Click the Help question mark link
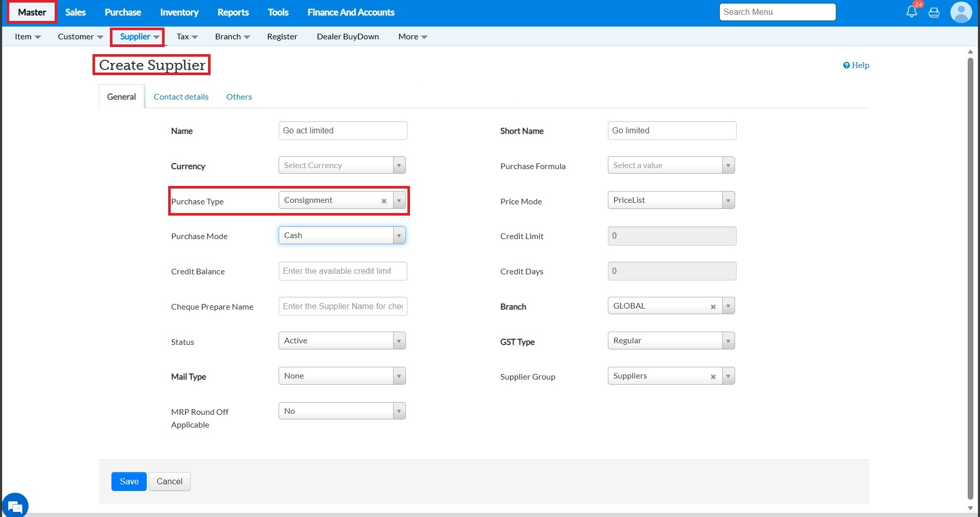Viewport: 980px width, 517px height. tap(856, 65)
